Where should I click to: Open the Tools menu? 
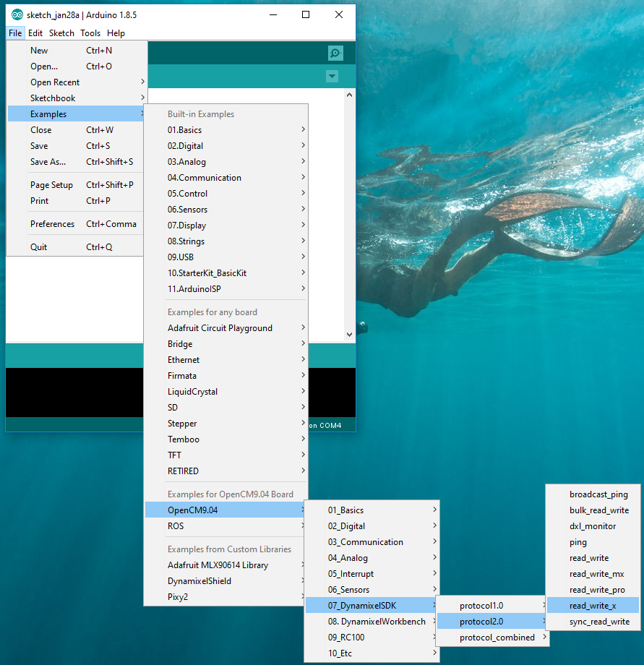coord(90,33)
